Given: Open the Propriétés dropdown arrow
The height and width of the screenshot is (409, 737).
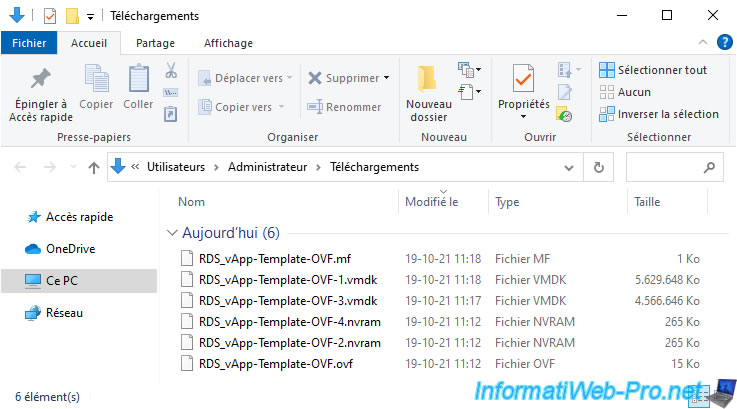Looking at the screenshot, I should pyautogui.click(x=523, y=117).
